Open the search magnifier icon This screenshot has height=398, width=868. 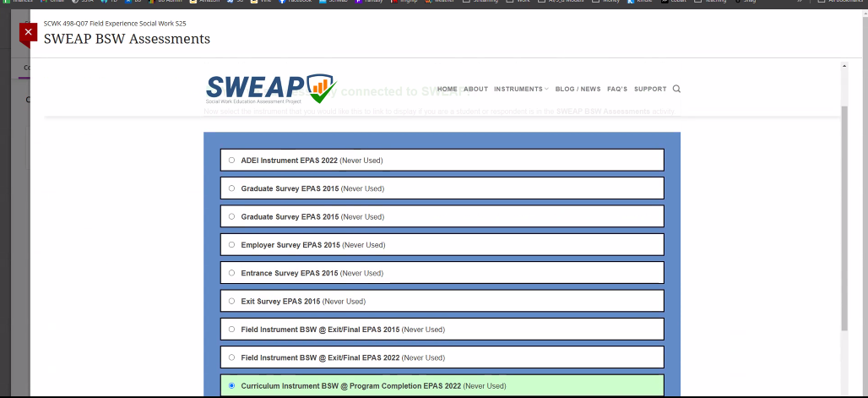pos(676,89)
